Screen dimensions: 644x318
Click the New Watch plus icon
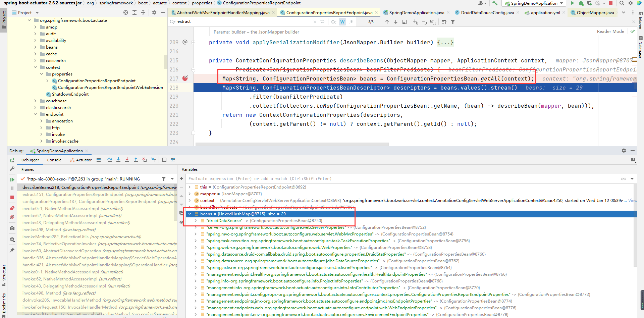[x=181, y=178]
